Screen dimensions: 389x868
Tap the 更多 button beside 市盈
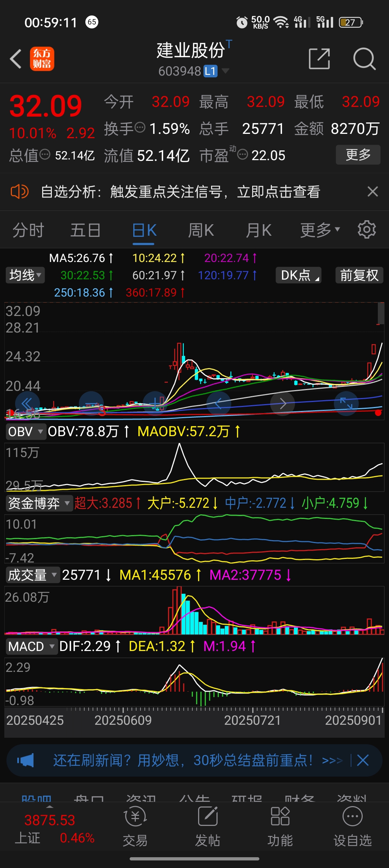(x=358, y=155)
